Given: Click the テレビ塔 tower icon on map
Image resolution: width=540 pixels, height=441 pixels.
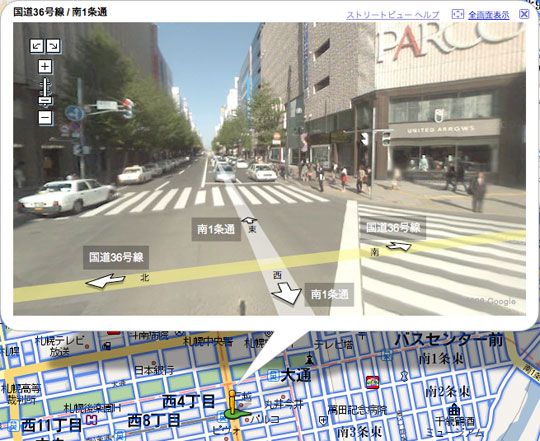Looking at the screenshot, I should pyautogui.click(x=309, y=358).
